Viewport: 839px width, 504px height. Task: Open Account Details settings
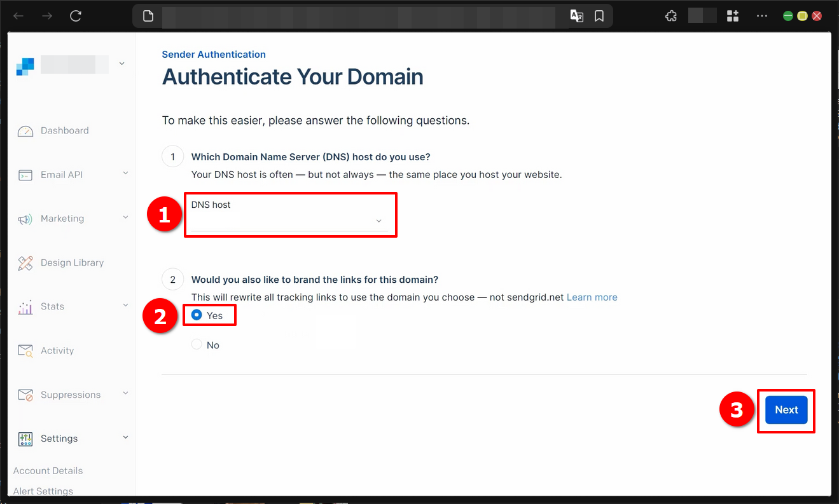(x=48, y=470)
